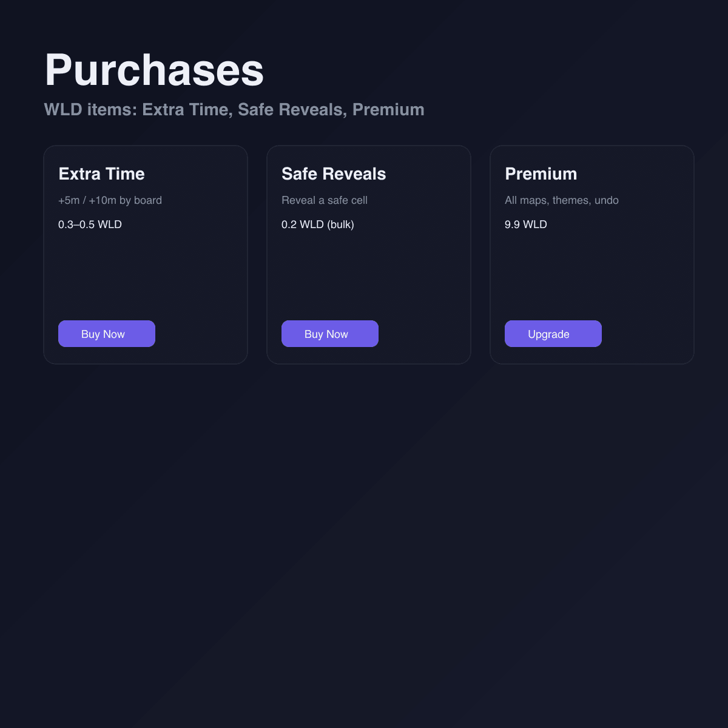
Task: Click empty space inside the Safe Reveals card
Action: click(369, 273)
